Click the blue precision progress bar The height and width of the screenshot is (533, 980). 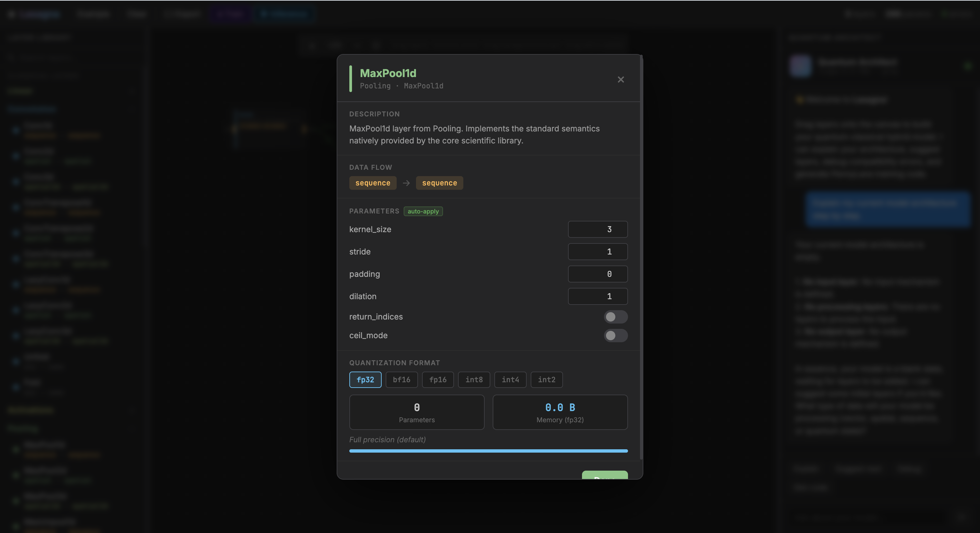(488, 451)
